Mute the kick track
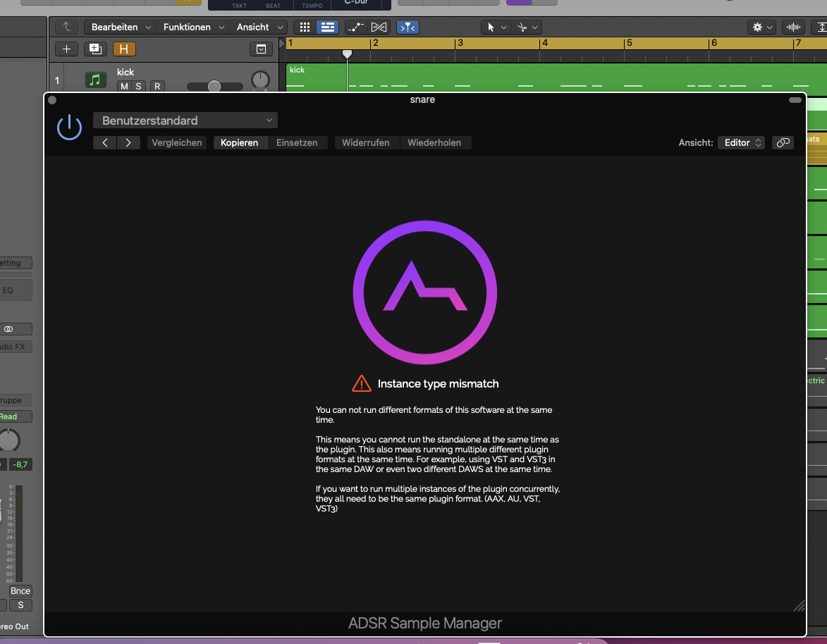 tap(124, 87)
